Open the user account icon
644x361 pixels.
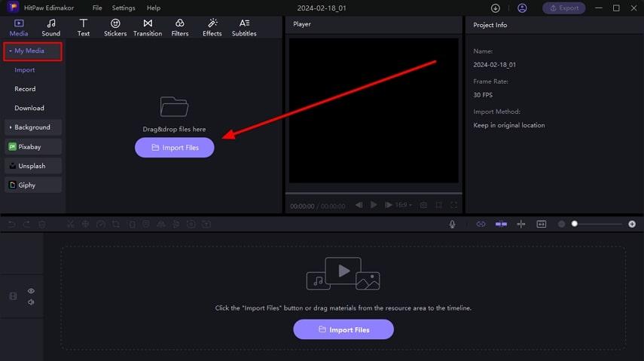tap(522, 8)
